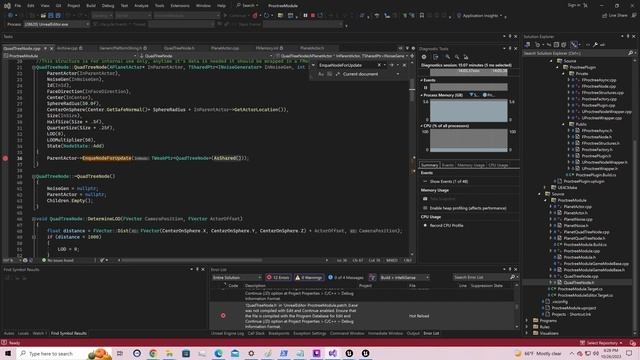Open the Find Symbol Results tab
The image size is (640, 360).
tap(69, 333)
